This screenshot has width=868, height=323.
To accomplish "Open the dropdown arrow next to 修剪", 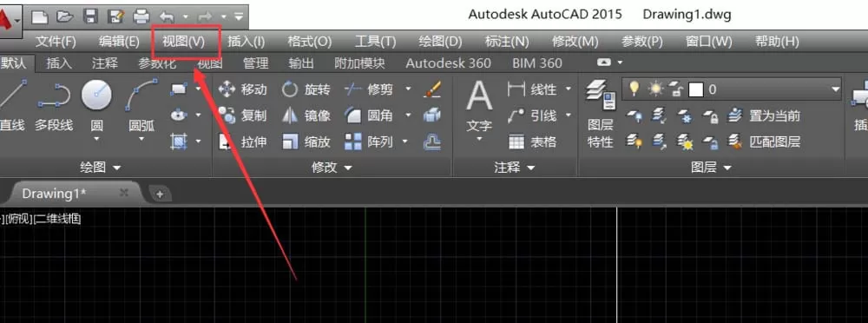I will point(409,89).
